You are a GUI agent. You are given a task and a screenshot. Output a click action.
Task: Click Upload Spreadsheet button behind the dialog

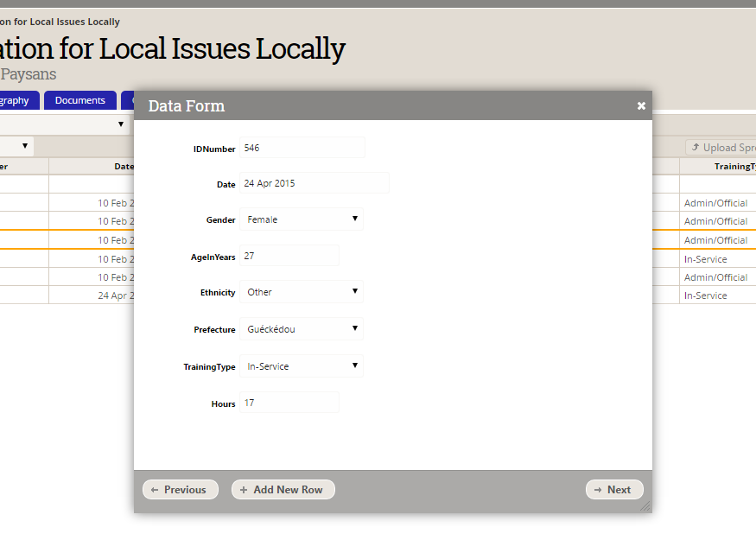tap(721, 148)
